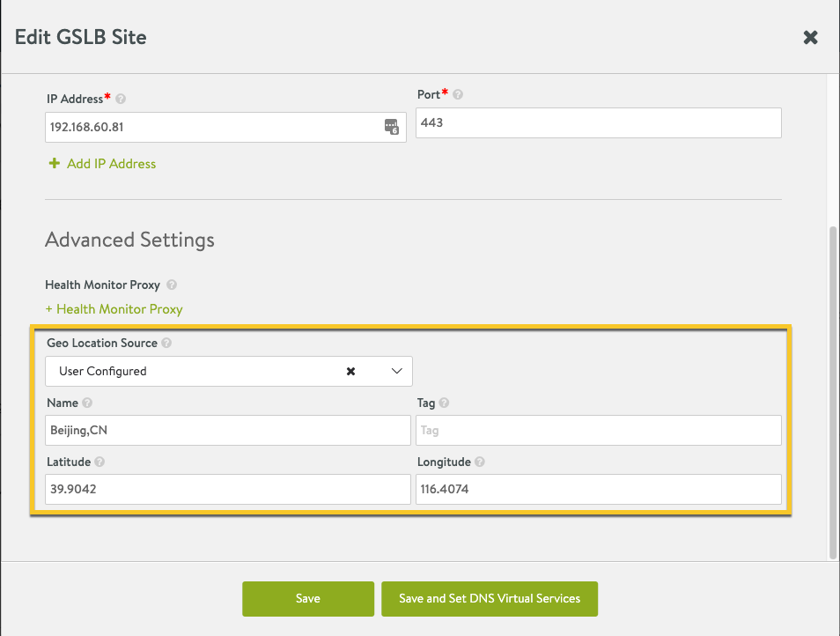Expand the Geo Location Source dropdown
Viewport: 840px width, 636px height.
click(396, 372)
